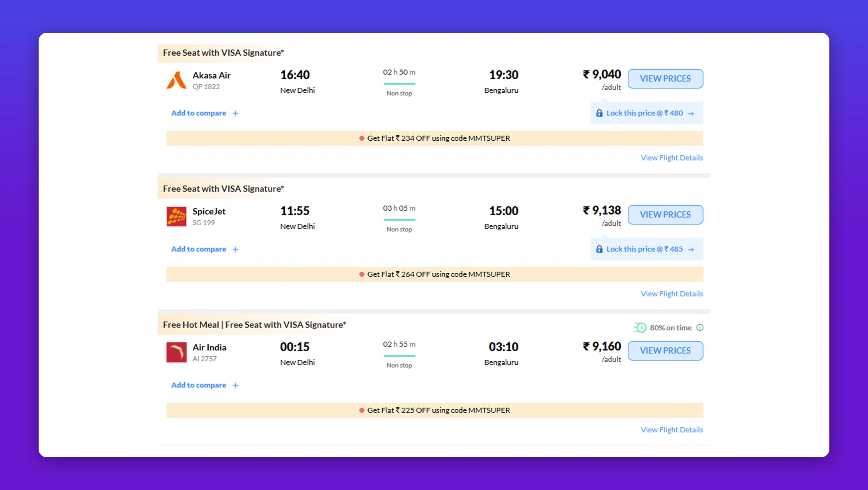Expand View Flight Details for Akasa Air
The width and height of the screenshot is (868, 490).
tap(672, 158)
